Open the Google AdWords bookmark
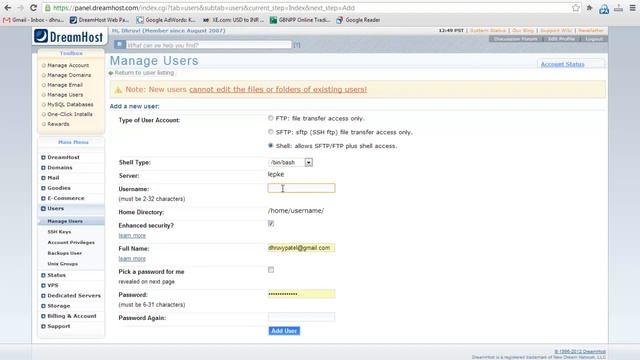 click(166, 20)
